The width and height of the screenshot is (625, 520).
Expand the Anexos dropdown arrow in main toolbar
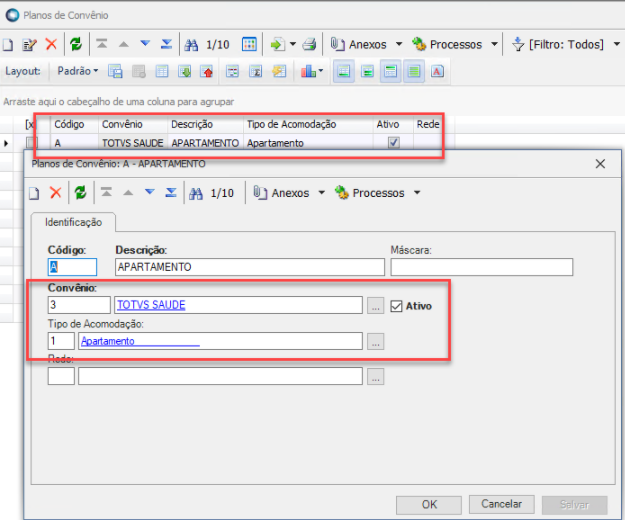[x=399, y=44]
